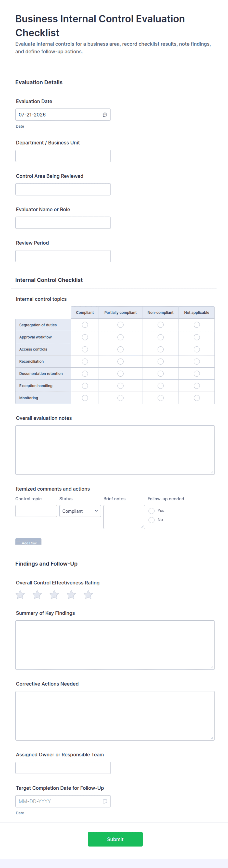Click the Assigned Owner or Responsible Team field
This screenshot has height=868, width=228.
click(63, 768)
